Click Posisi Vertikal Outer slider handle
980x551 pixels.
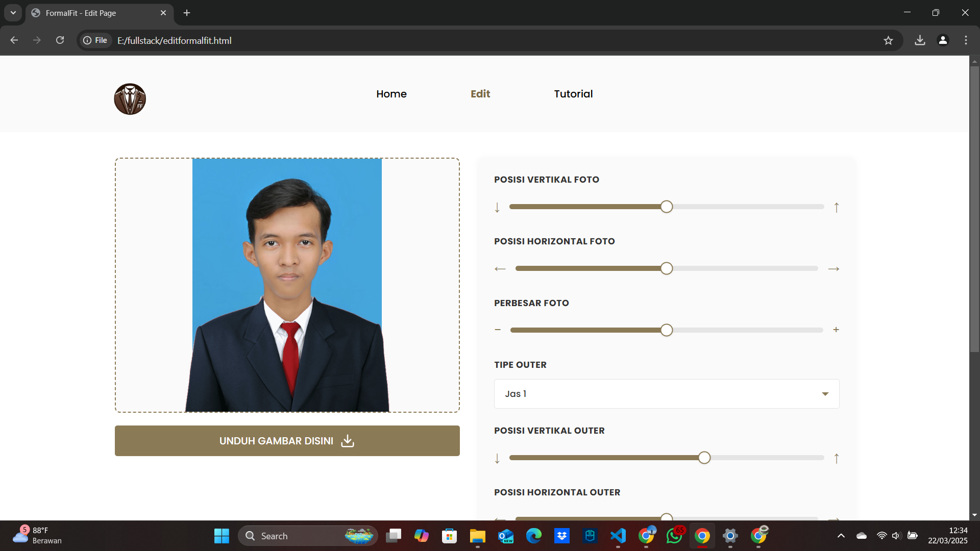click(704, 458)
